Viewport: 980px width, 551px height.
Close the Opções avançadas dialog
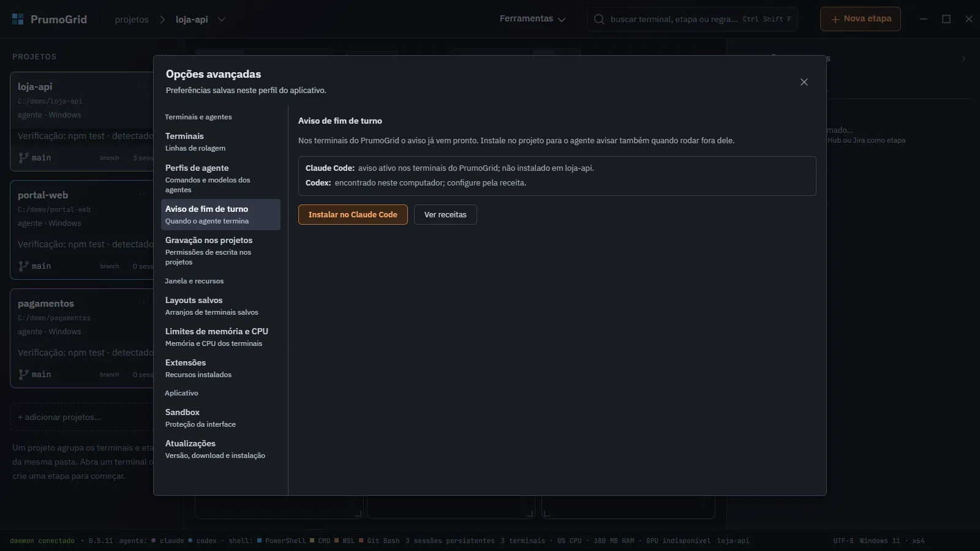[804, 82]
